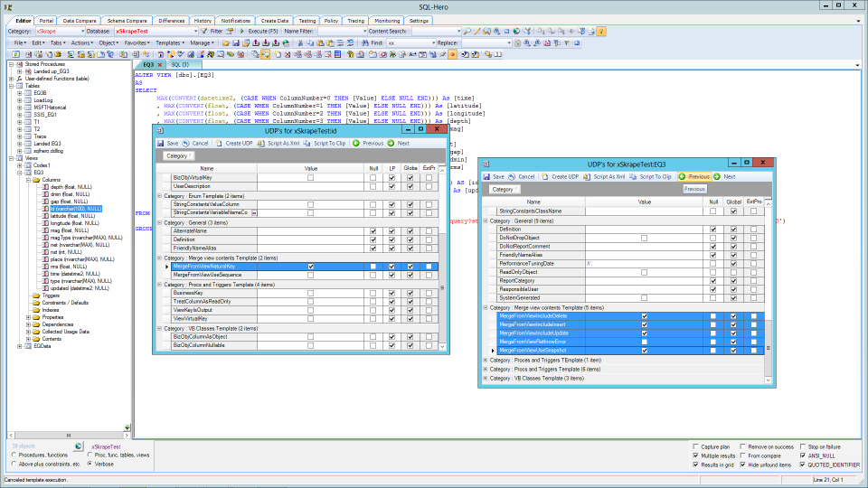The image size is (868, 488).
Task: Click vertical scrollbar in xSkrapeTest:EQ3 window
Action: pyautogui.click(x=769, y=291)
